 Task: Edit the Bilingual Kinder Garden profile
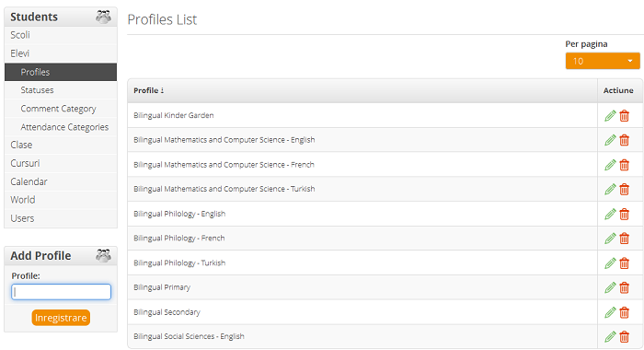click(610, 116)
